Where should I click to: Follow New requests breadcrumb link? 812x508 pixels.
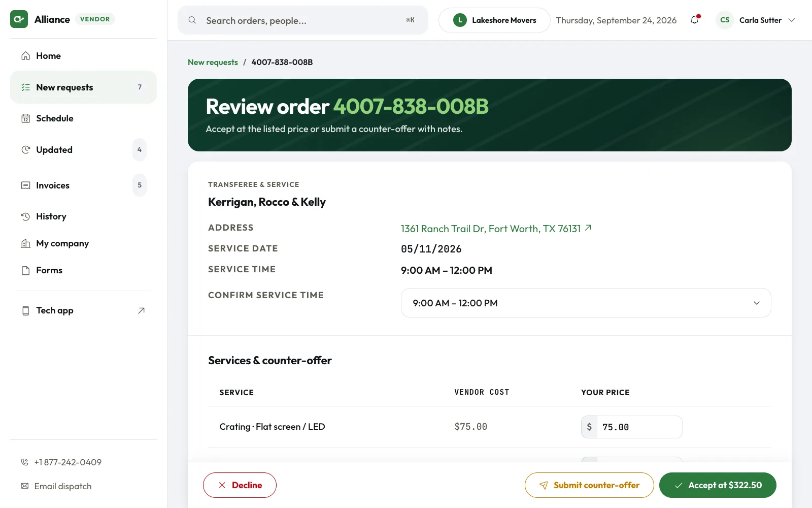[213, 62]
